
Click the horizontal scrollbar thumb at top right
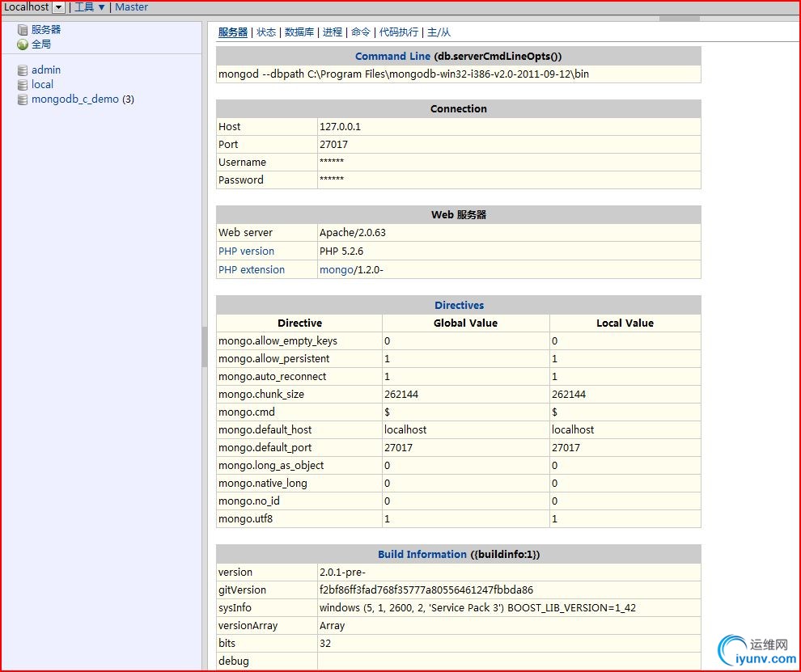680,19
